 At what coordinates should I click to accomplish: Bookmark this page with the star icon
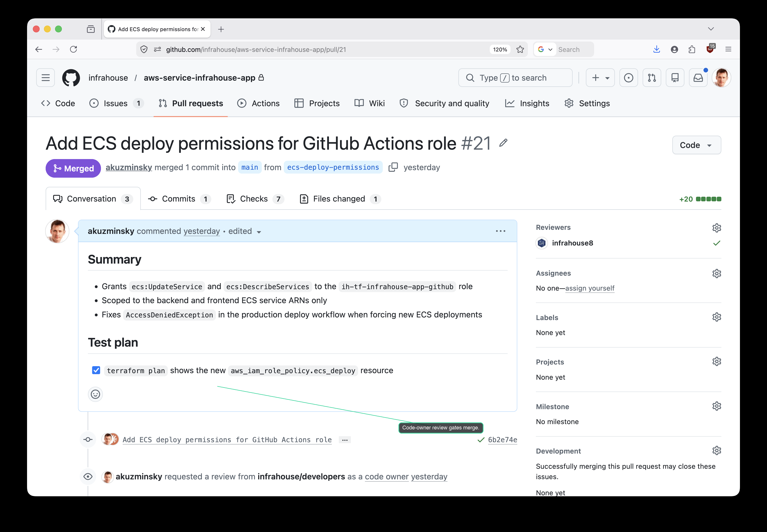click(x=520, y=49)
